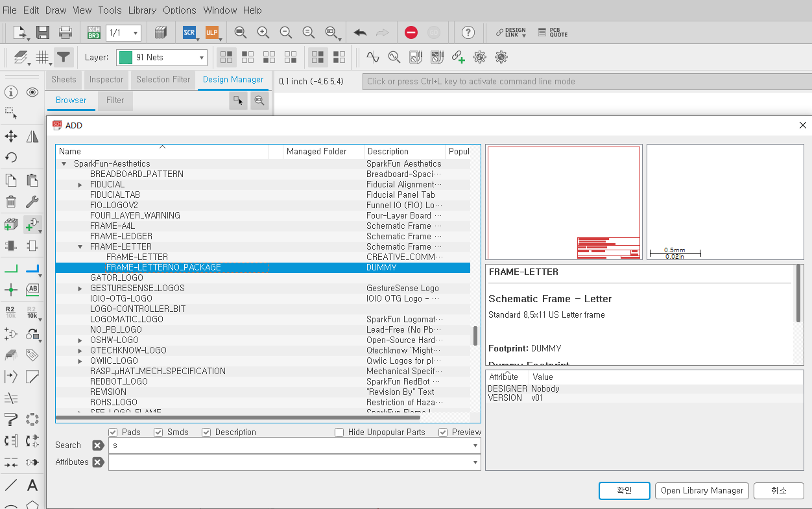Click the green layer color swatch
812x509 pixels.
pos(126,58)
